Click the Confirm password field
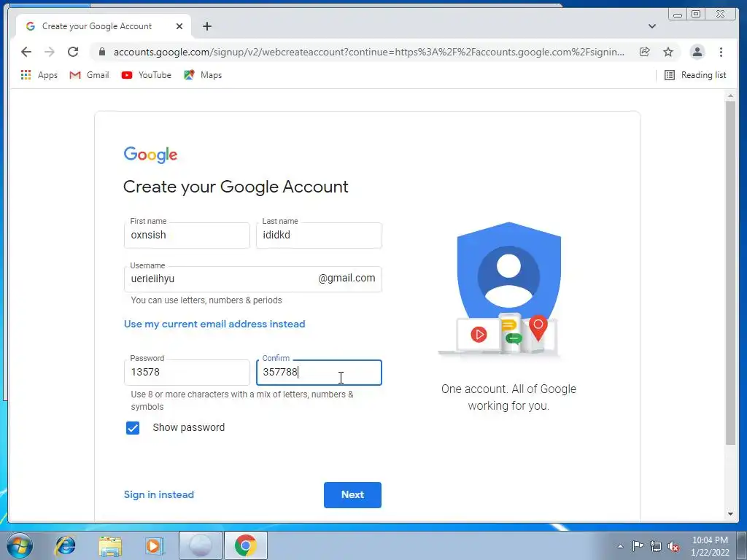This screenshot has height=560, width=747. 319,373
